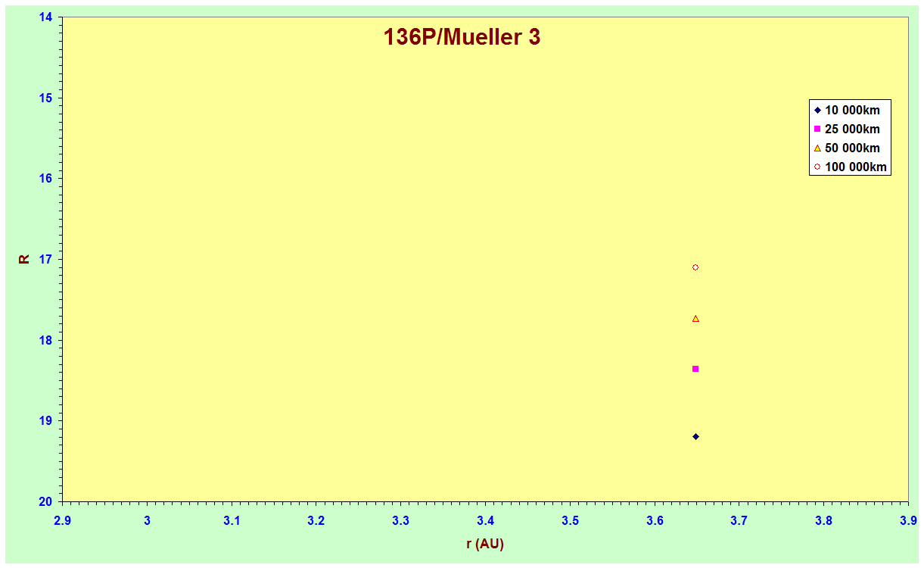Image resolution: width=924 pixels, height=568 pixels.
Task: Click the magenta square data point near R 18.4
Action: (695, 369)
